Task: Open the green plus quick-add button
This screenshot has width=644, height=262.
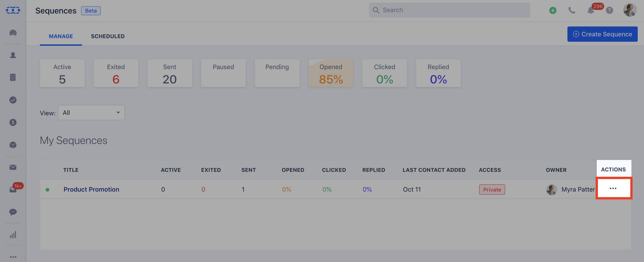Action: [x=553, y=11]
